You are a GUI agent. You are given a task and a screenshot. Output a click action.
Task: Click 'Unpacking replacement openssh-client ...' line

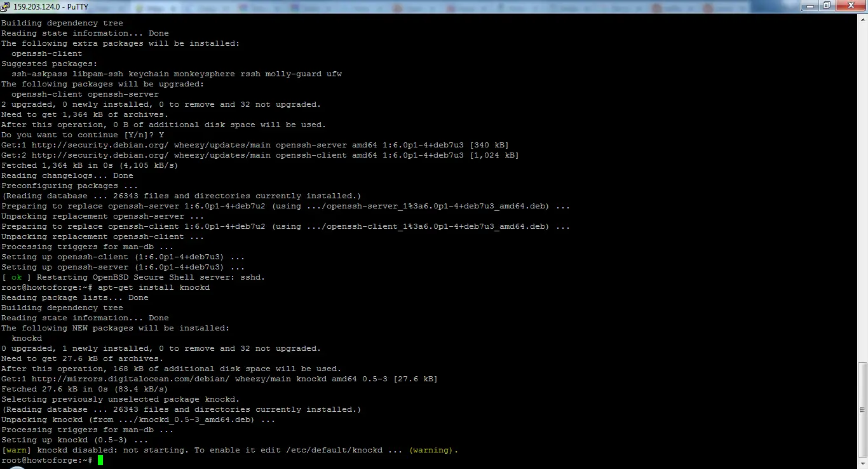pos(103,236)
